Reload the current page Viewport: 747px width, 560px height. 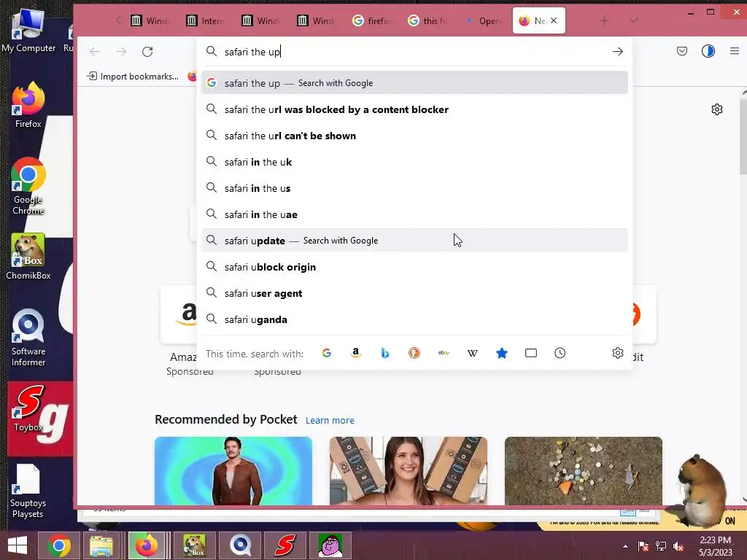(147, 52)
